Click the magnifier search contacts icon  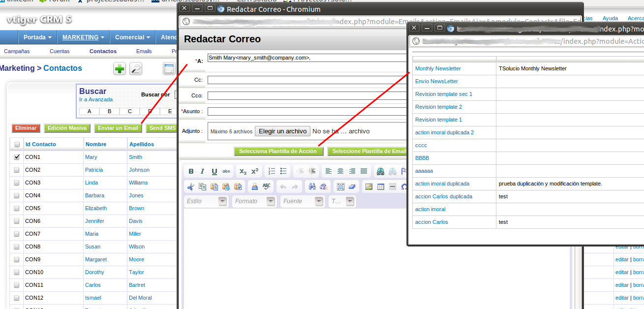[136, 69]
